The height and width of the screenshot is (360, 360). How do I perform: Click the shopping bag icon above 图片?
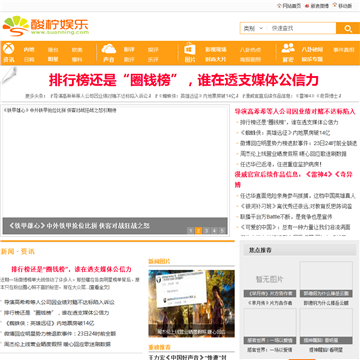coord(190,49)
